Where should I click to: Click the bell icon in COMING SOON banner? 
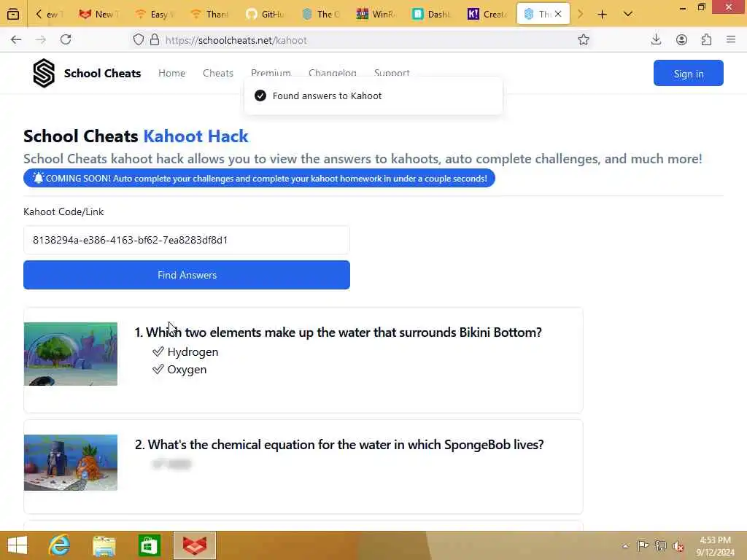pyautogui.click(x=38, y=178)
